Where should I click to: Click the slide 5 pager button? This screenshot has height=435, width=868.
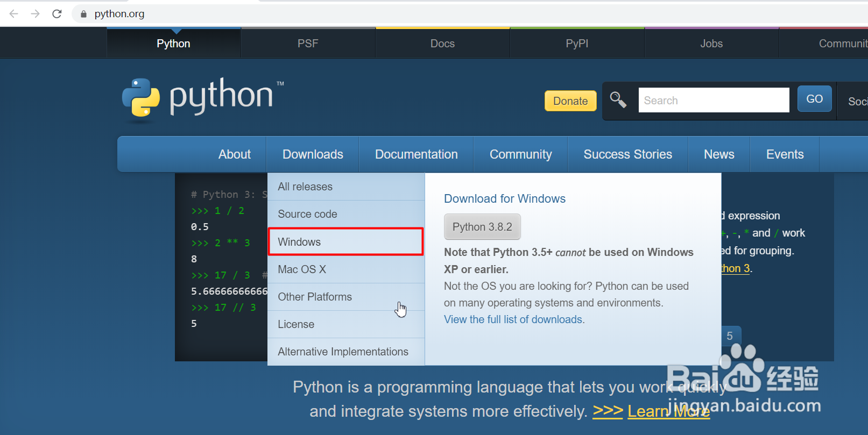(x=730, y=336)
